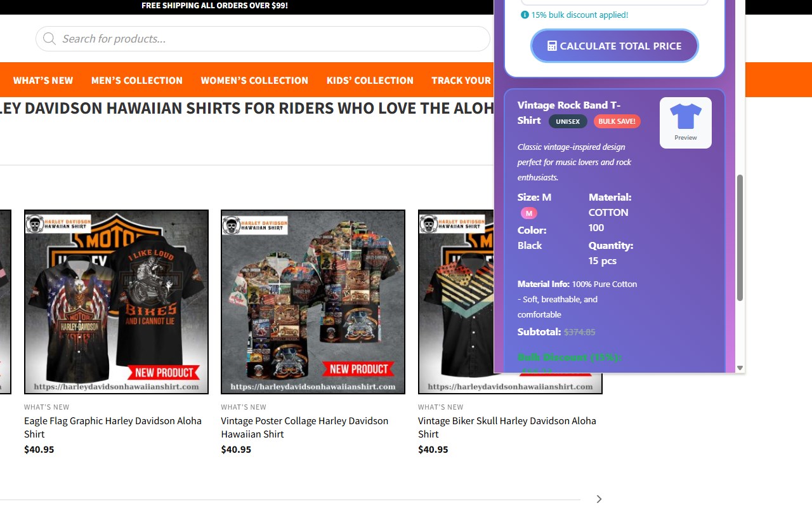Click the bulk discount info icon

click(x=525, y=15)
